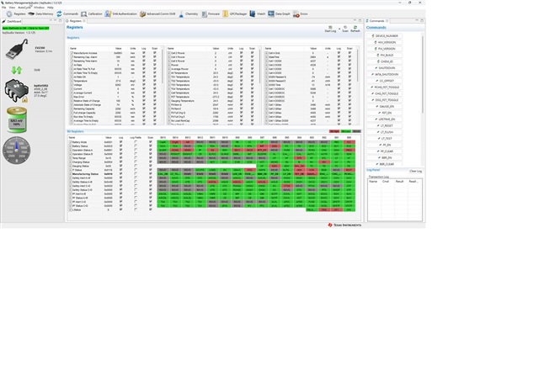Toggle Log Fields checkbox for Battery Status

[136, 146]
